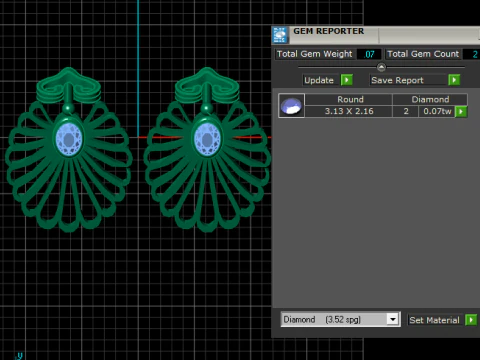
Task: Click the green arrow next to Set Material
Action: tap(471, 320)
